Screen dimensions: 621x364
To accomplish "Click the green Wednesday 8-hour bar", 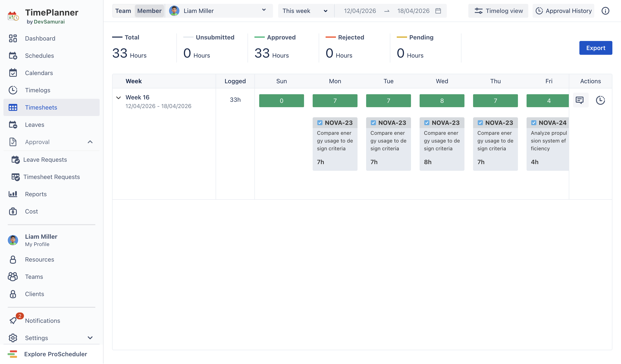I will [442, 100].
